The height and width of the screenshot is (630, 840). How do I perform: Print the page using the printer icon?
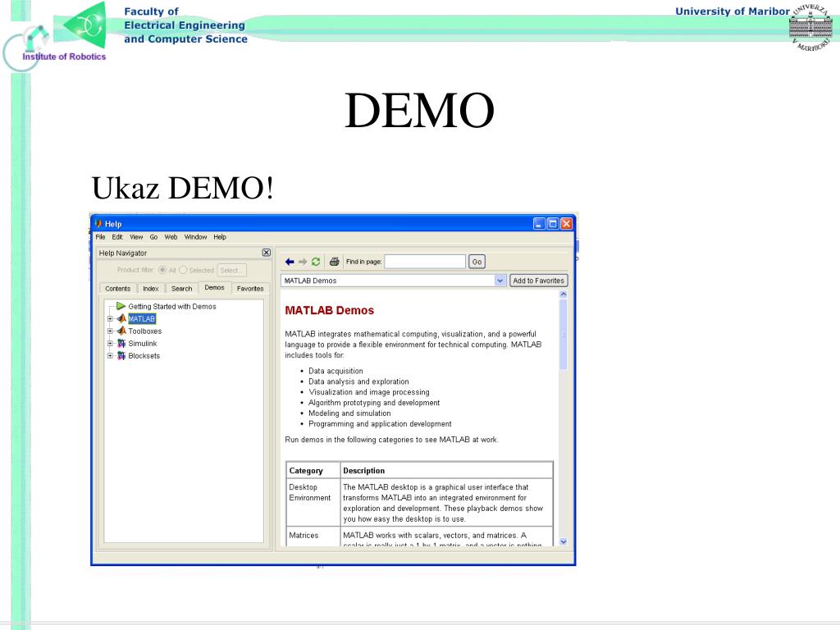click(335, 262)
